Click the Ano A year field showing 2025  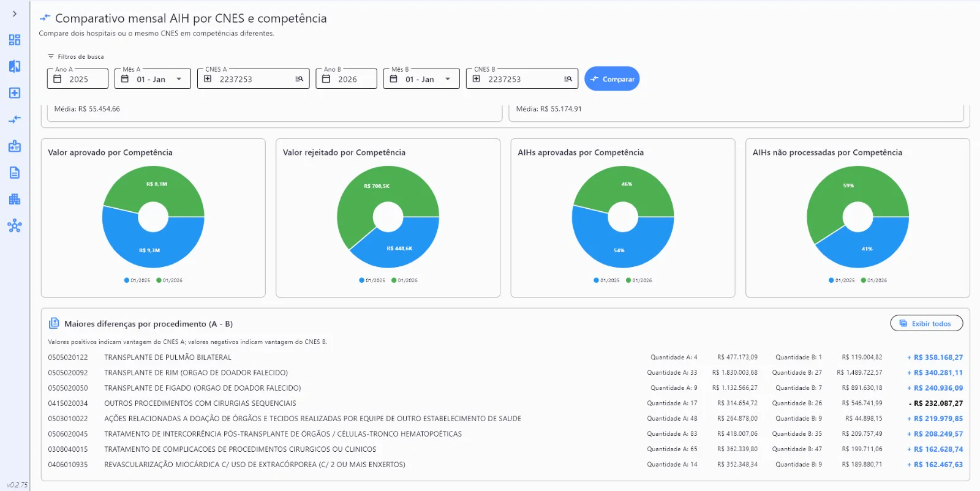78,79
